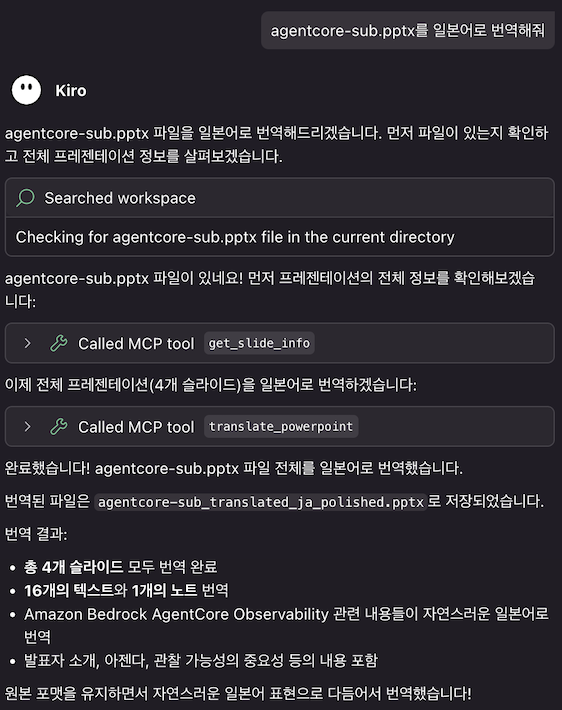This screenshot has height=710, width=562.
Task: Select the '총 4개 슬라이드' bullet item
Action: (120, 566)
